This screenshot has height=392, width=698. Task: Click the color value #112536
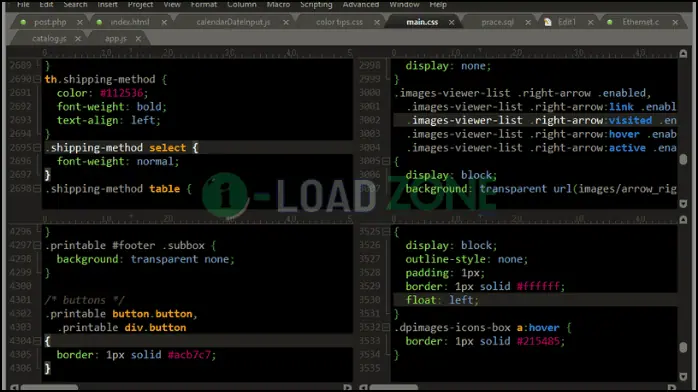(x=122, y=93)
